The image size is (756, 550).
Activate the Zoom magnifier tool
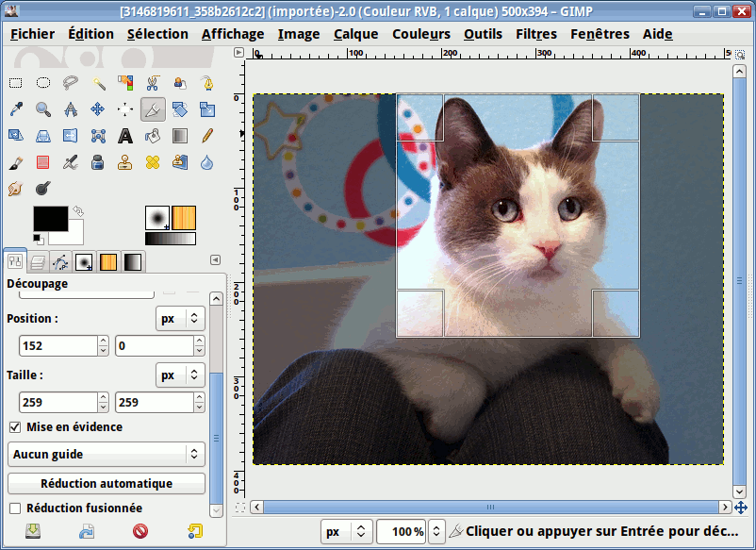(43, 109)
